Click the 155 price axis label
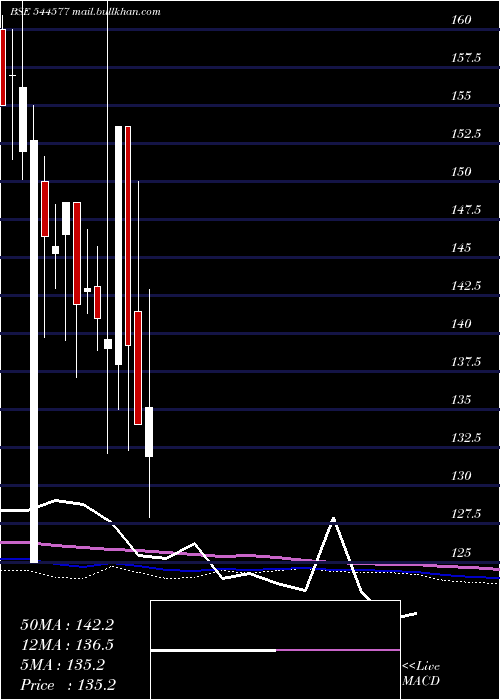Screen dimensions: 500x700 [x=461, y=96]
